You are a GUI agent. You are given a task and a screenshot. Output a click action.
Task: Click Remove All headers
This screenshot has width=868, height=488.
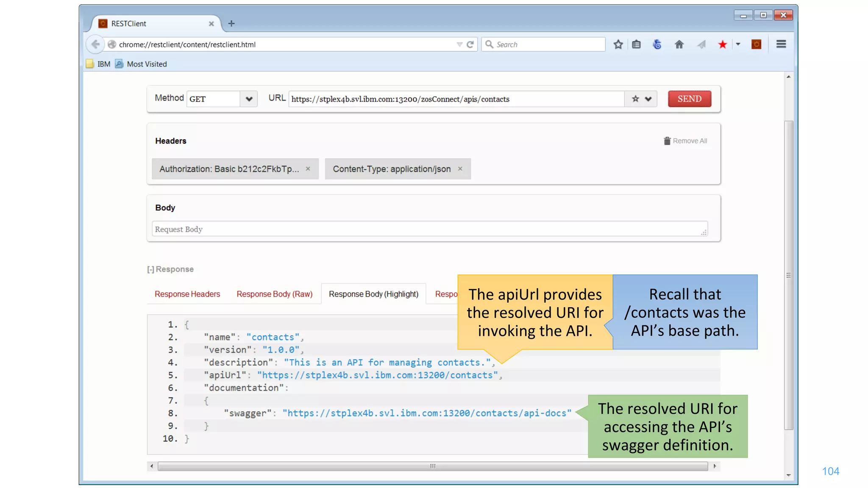(685, 141)
